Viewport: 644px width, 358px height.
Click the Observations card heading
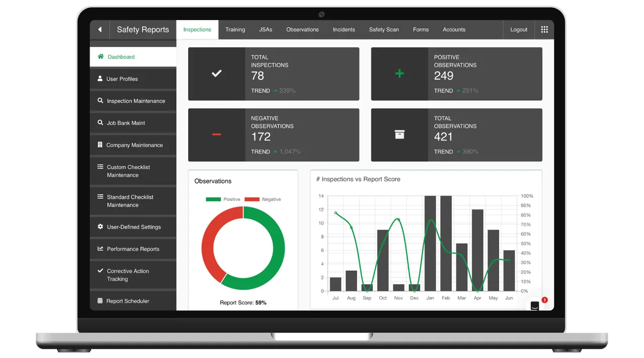[x=213, y=181]
